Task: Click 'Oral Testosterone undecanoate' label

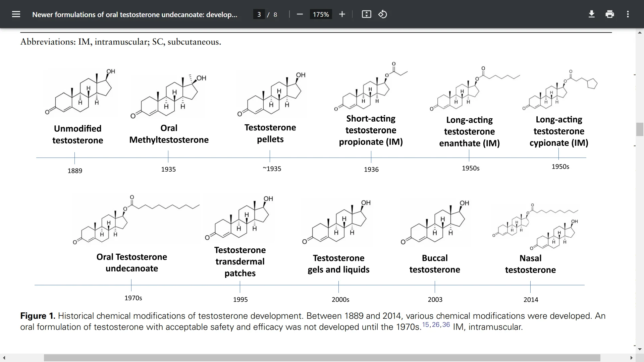Action: (131, 262)
